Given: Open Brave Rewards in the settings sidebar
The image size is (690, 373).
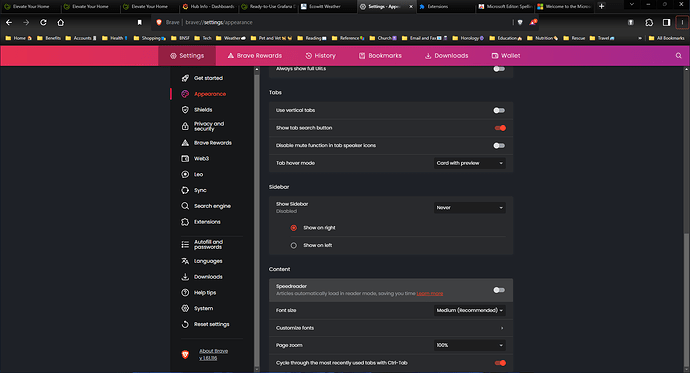Looking at the screenshot, I should tap(207, 143).
